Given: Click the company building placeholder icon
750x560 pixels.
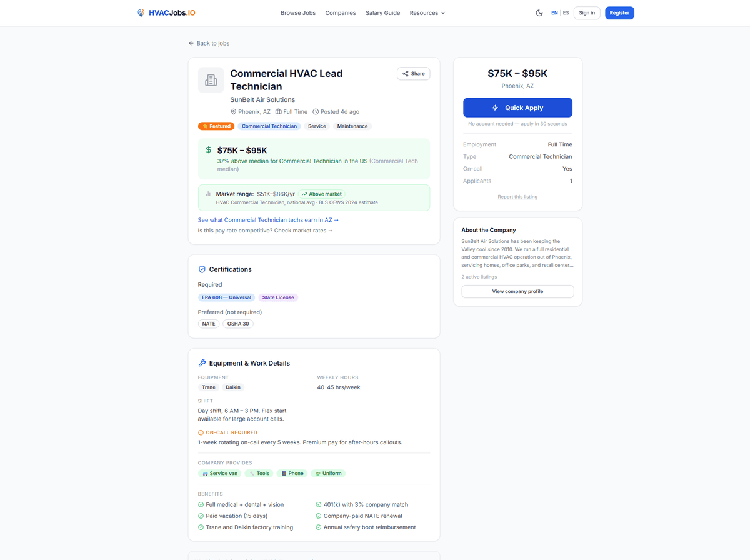Looking at the screenshot, I should 211,80.
